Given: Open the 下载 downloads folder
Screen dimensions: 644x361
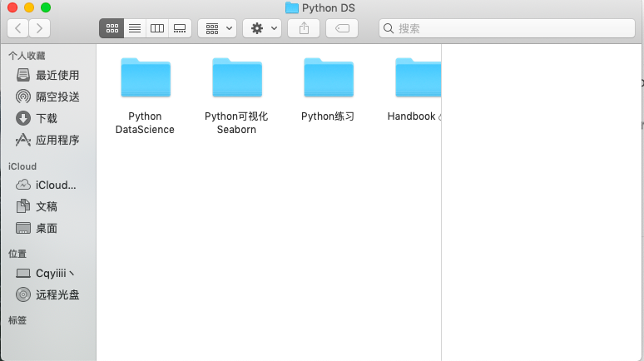Looking at the screenshot, I should tap(47, 118).
